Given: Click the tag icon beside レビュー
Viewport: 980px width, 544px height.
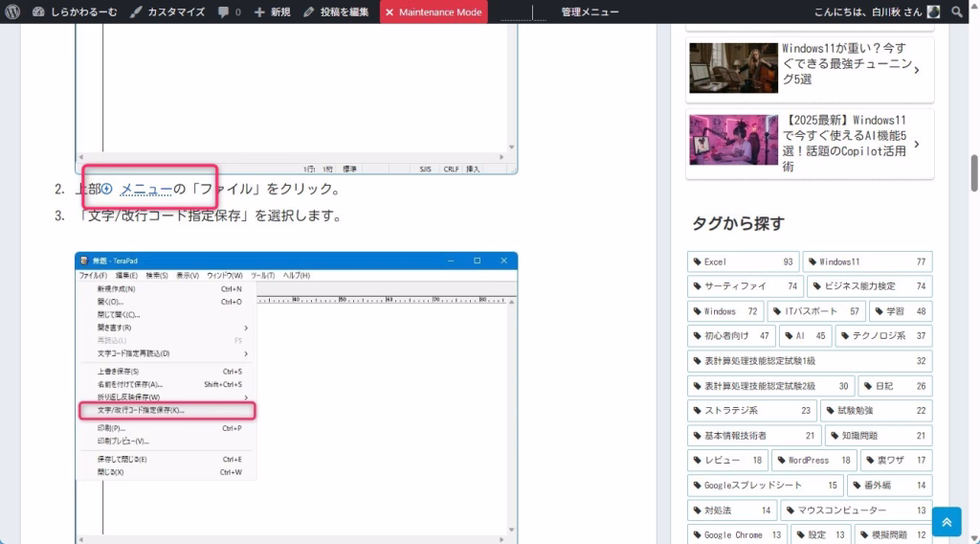Looking at the screenshot, I should [698, 461].
